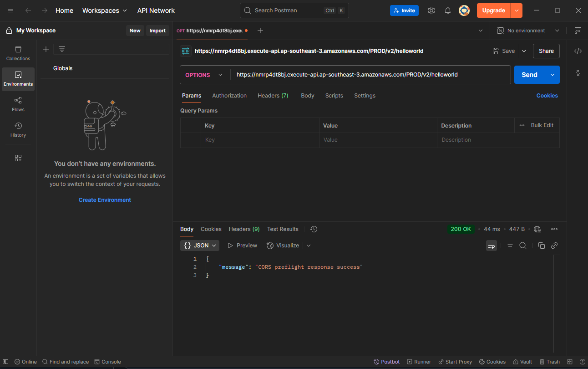Go forward with the right arrow
Image resolution: width=588 pixels, height=369 pixels.
44,10
